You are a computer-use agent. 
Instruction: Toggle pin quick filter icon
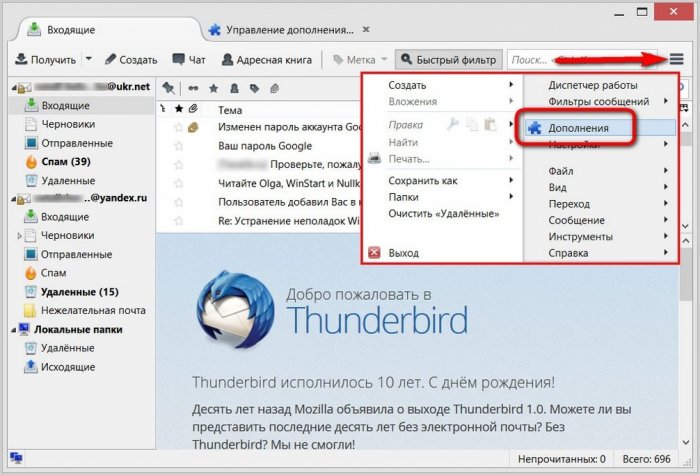pos(168,88)
